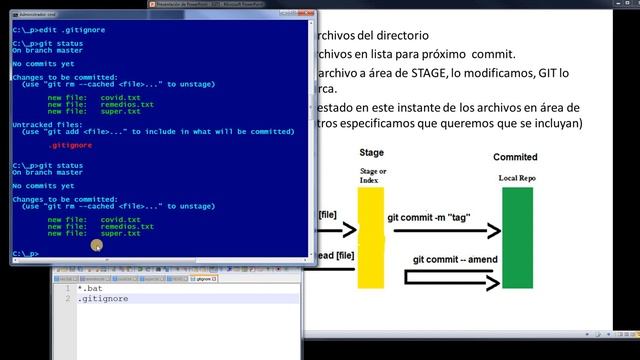Click slide line mentioning "próximo commit"
Screen dimensions: 640x360
point(416,54)
